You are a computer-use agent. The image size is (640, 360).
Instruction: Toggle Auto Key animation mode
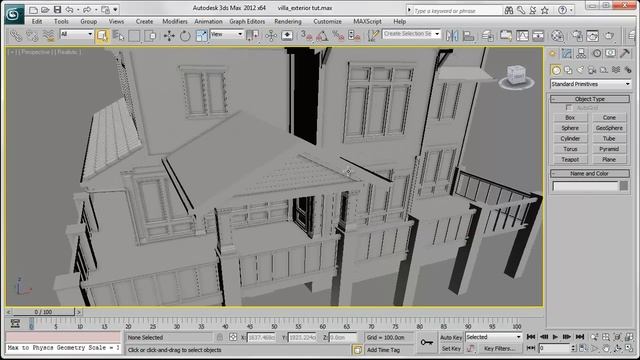[451, 338]
